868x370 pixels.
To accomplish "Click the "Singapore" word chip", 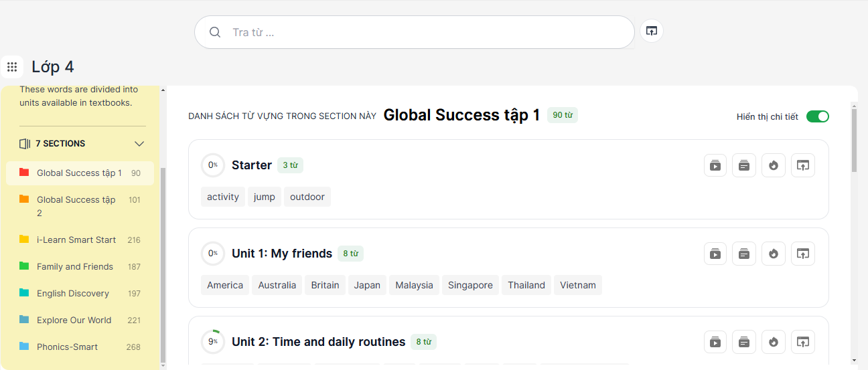I will tap(470, 285).
